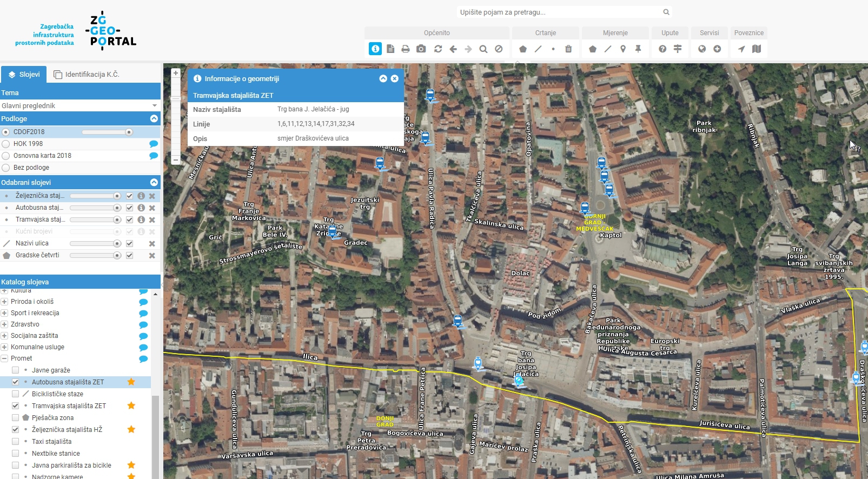
Task: Collapse the Podloge section
Action: coord(154,118)
